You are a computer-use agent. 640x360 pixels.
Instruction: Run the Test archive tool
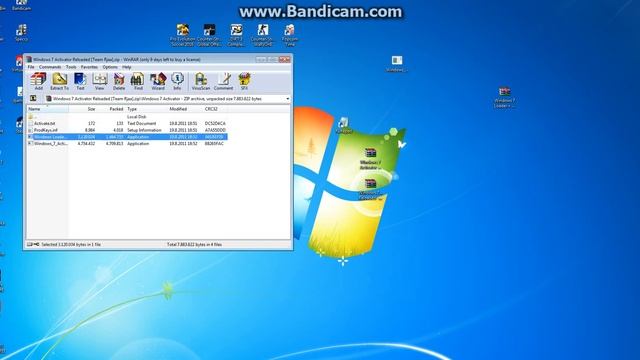coord(80,81)
